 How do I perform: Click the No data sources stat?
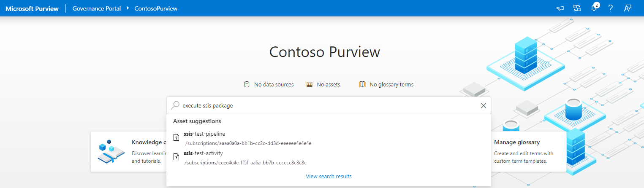click(269, 85)
